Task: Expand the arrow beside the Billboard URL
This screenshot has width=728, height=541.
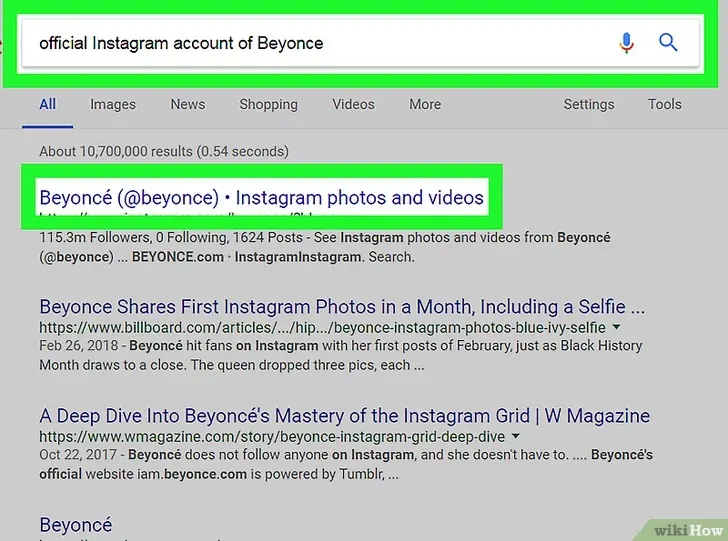Action: point(616,327)
